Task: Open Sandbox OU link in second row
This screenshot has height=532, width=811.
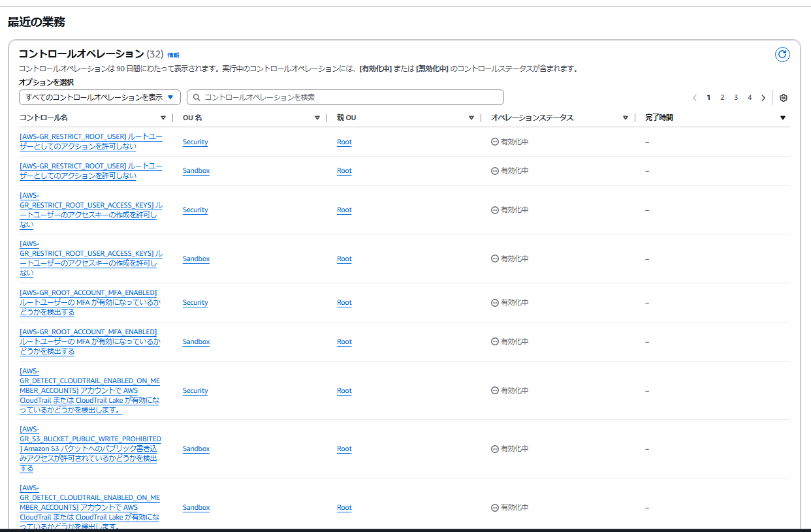Action: [196, 171]
